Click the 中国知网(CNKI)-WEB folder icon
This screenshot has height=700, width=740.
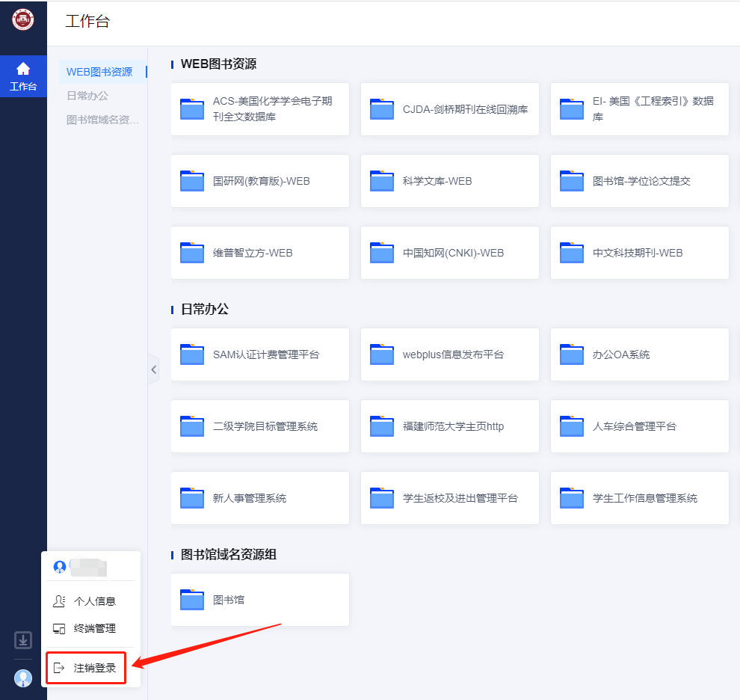click(382, 253)
